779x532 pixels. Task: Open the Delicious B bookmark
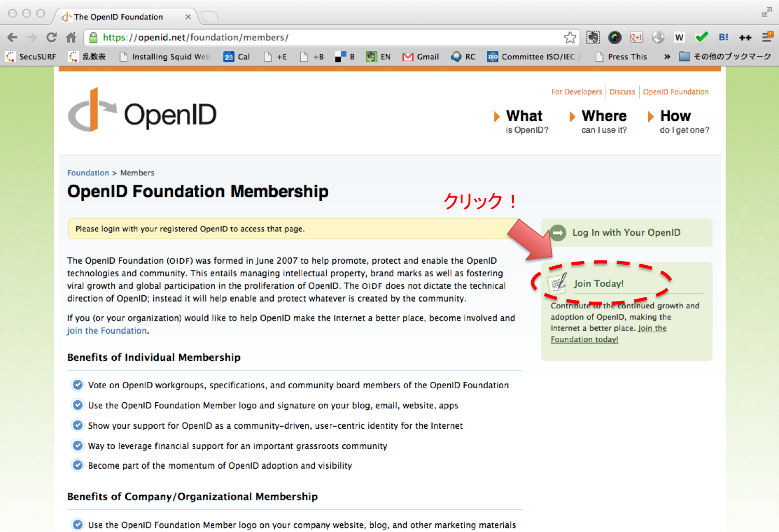(345, 57)
